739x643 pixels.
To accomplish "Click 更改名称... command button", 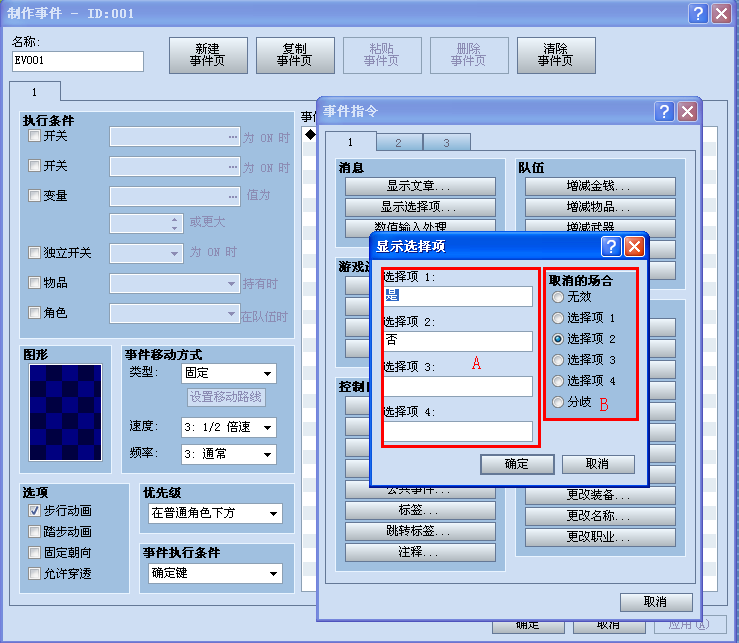I will [600, 516].
